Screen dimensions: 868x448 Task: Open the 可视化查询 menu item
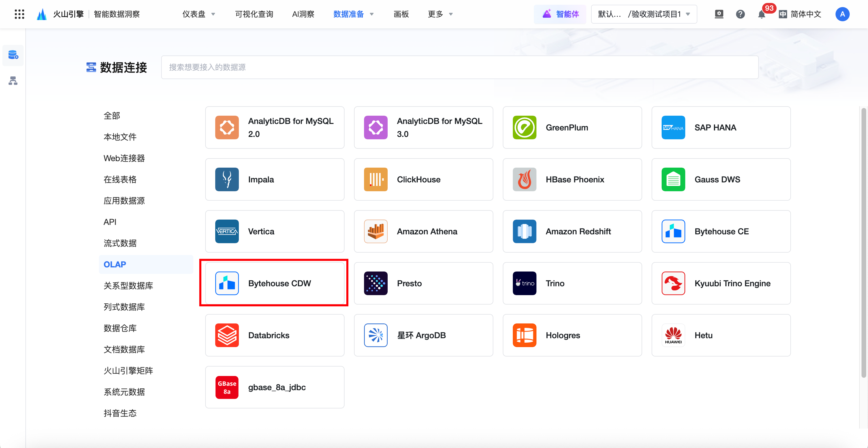pos(254,14)
